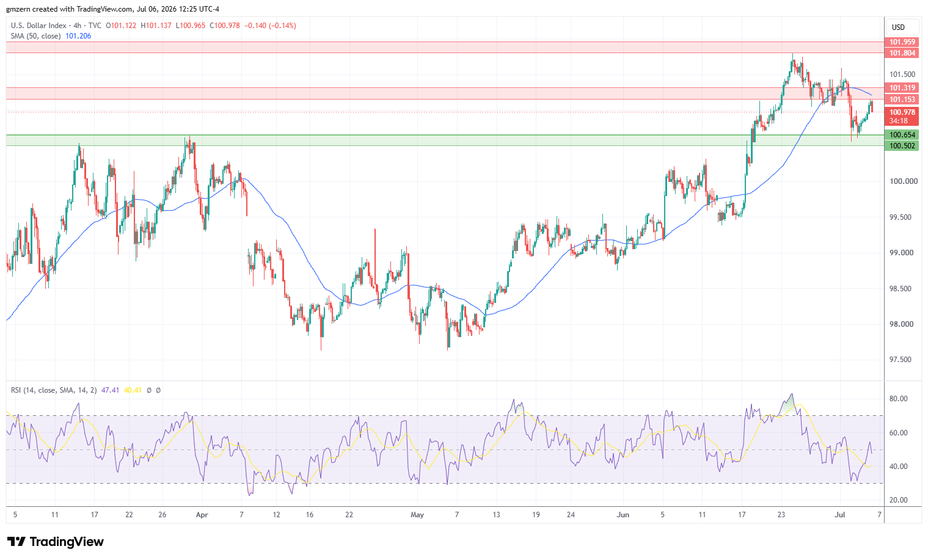Click the 101.804 resistance price label

coord(902,53)
